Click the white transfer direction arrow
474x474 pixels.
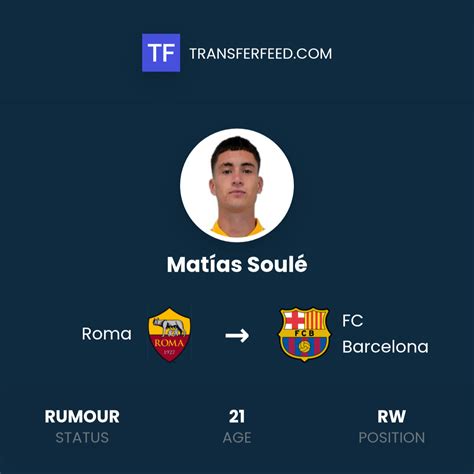pyautogui.click(x=237, y=335)
